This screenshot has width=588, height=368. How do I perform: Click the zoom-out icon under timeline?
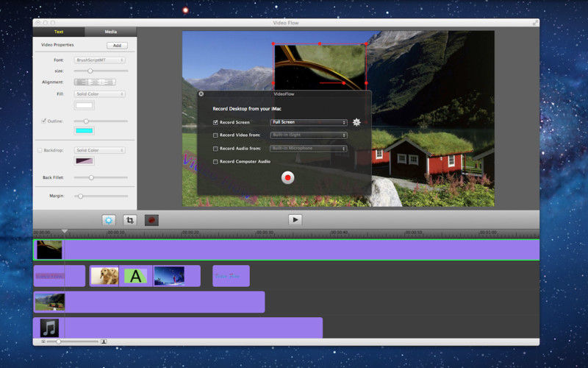tap(43, 342)
